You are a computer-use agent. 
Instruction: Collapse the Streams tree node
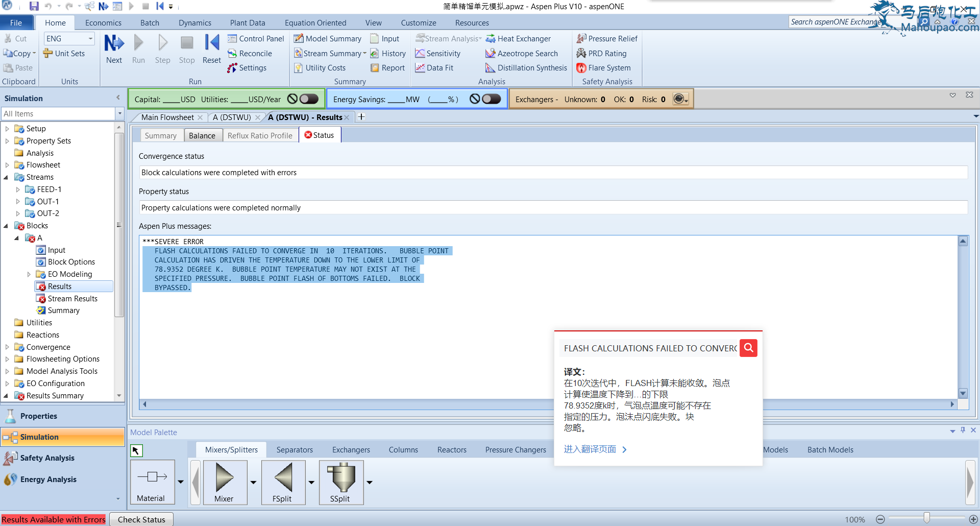6,177
